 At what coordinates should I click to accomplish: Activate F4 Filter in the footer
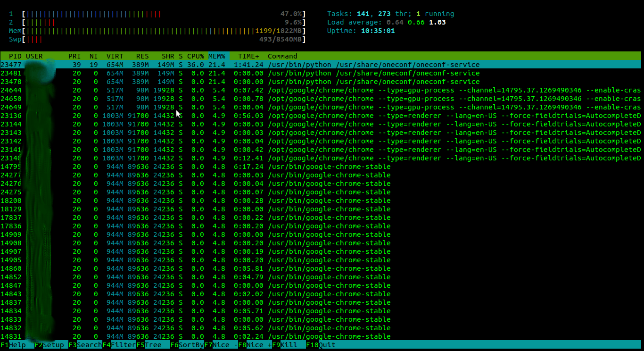tap(119, 345)
